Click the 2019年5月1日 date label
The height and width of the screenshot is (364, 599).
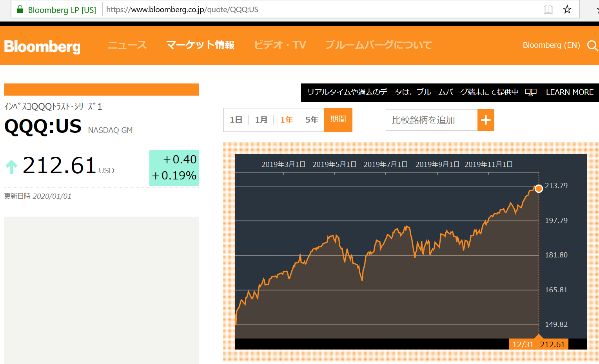(x=334, y=165)
